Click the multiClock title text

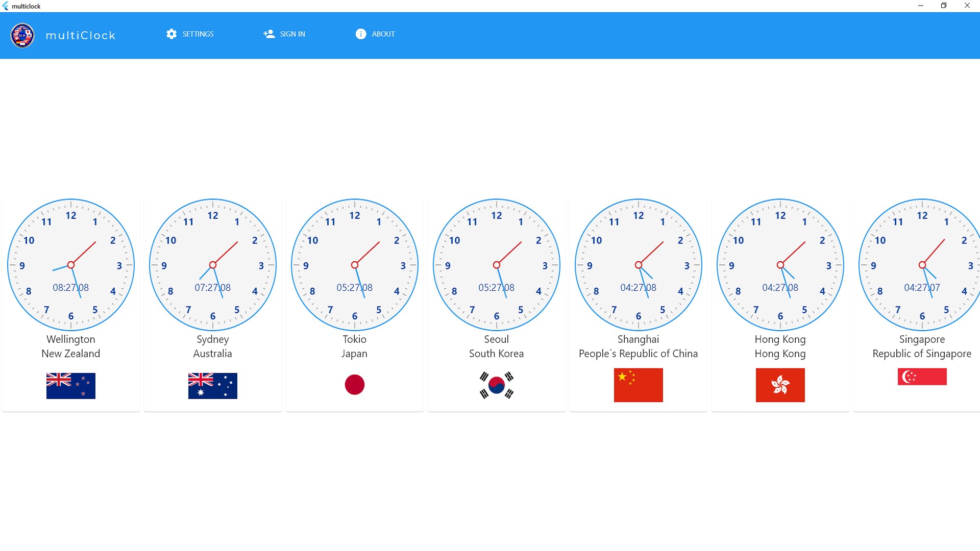[81, 36]
